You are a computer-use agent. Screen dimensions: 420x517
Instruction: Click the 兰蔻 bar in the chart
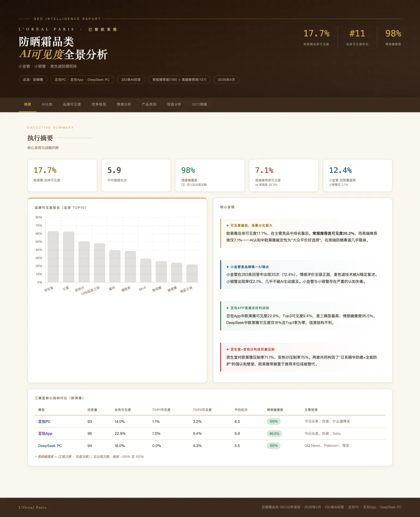(x=68, y=257)
